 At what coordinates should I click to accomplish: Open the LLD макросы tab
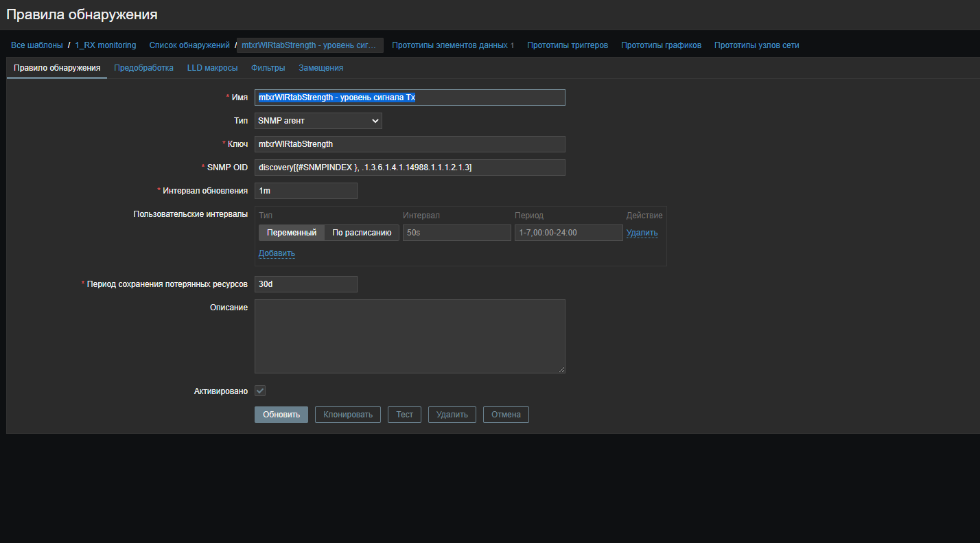[x=212, y=68]
